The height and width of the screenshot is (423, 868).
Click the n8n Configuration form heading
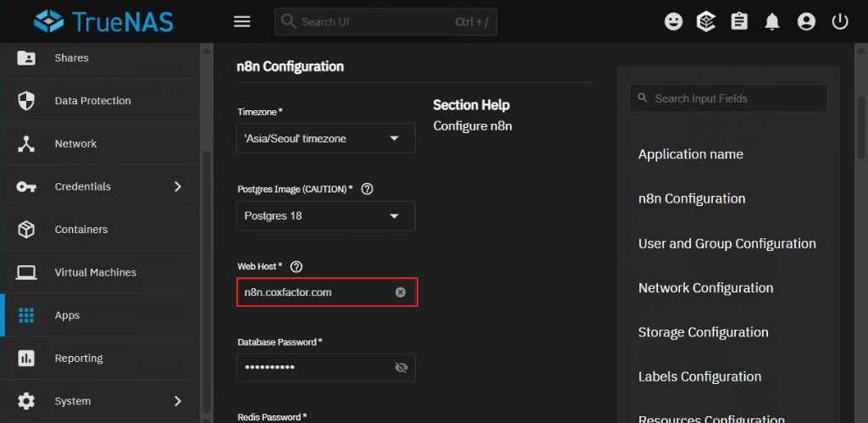pyautogui.click(x=290, y=66)
